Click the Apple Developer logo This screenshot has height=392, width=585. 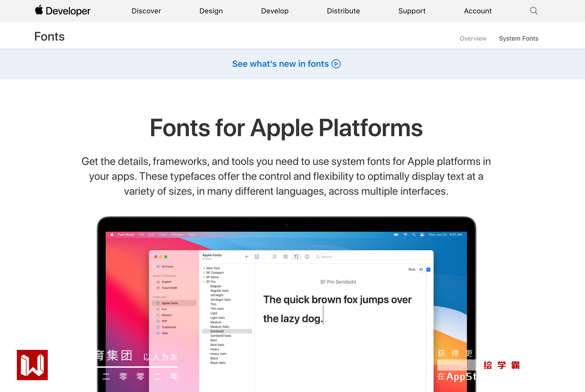pyautogui.click(x=63, y=11)
